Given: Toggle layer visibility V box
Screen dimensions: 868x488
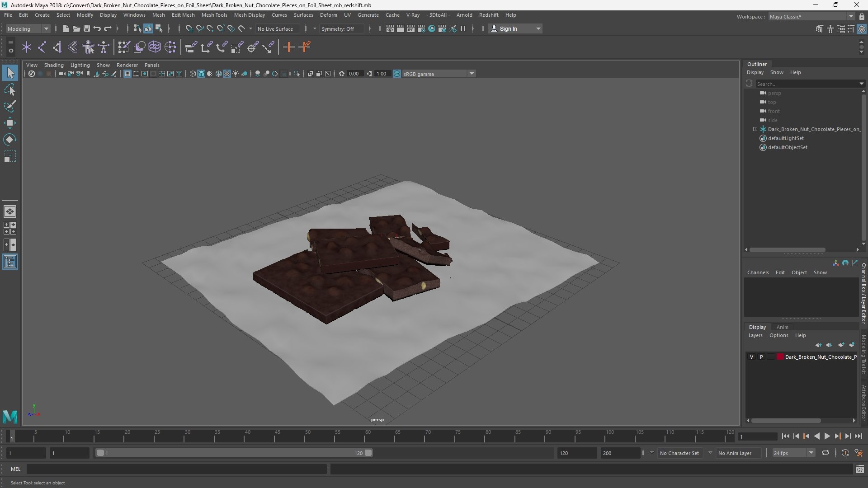Looking at the screenshot, I should point(752,357).
